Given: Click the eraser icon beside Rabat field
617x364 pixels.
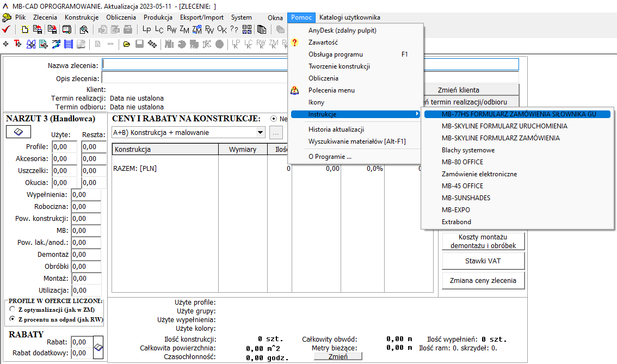Looking at the screenshot, I should click(98, 347).
